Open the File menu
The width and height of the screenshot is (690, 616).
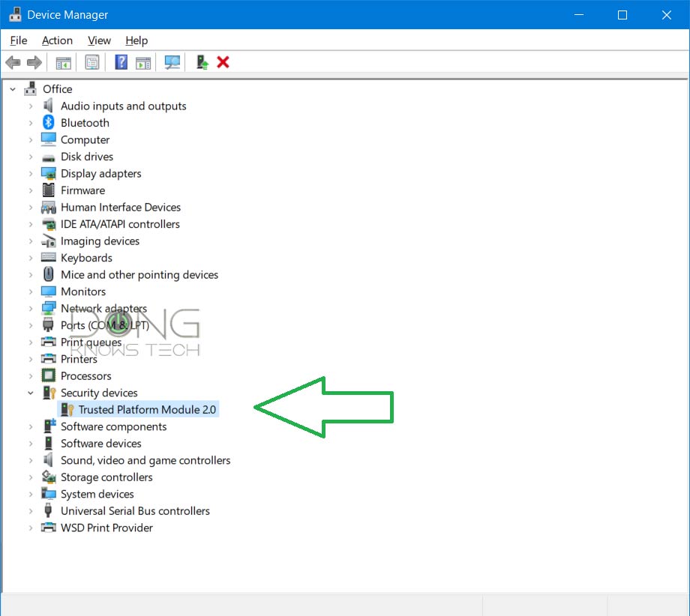point(19,40)
